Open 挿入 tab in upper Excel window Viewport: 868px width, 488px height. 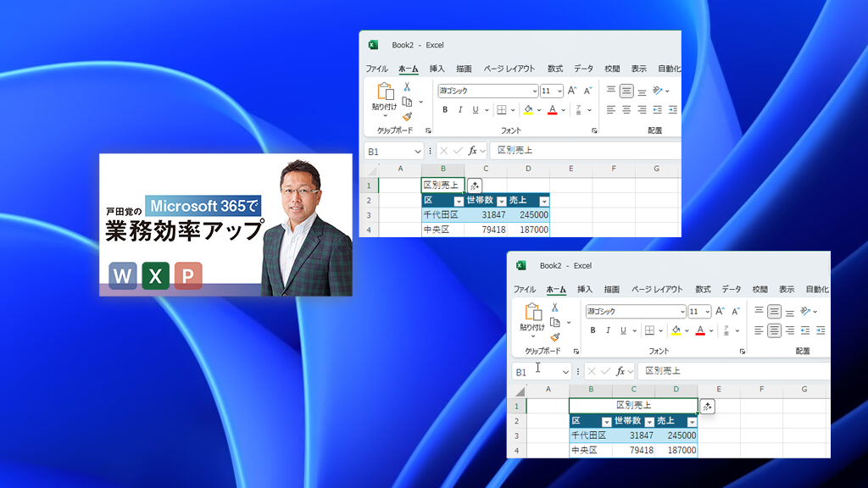pyautogui.click(x=437, y=69)
